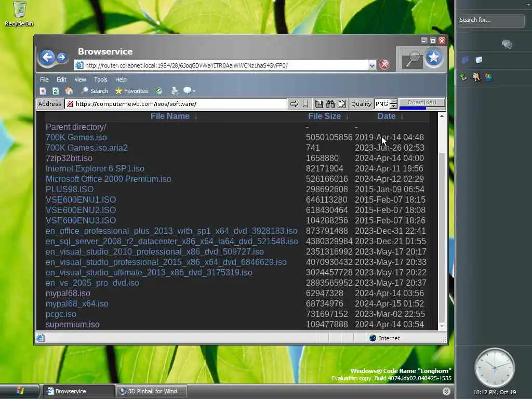The width and height of the screenshot is (532, 399).
Task: Click scrollbar down arrow in page
Action: point(442,326)
